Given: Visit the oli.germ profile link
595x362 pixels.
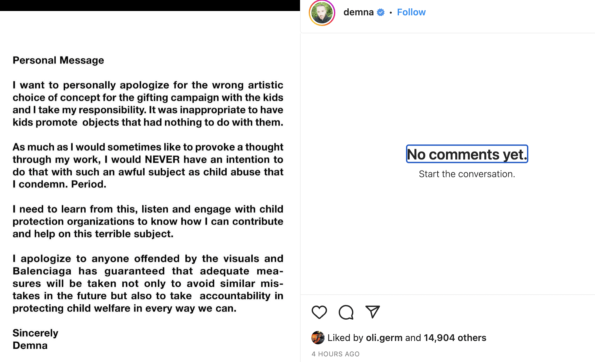Looking at the screenshot, I should coord(384,338).
